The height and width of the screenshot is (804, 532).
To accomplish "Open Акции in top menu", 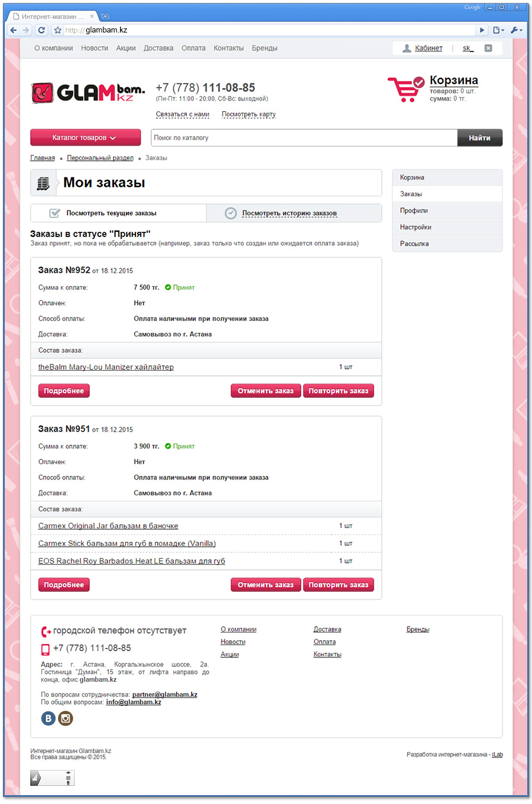I will pos(126,48).
